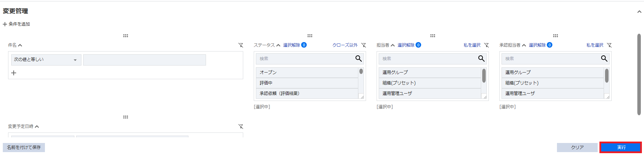Clear the 承認担当者 filter using its funnel icon
The image size is (644, 157).
click(609, 45)
